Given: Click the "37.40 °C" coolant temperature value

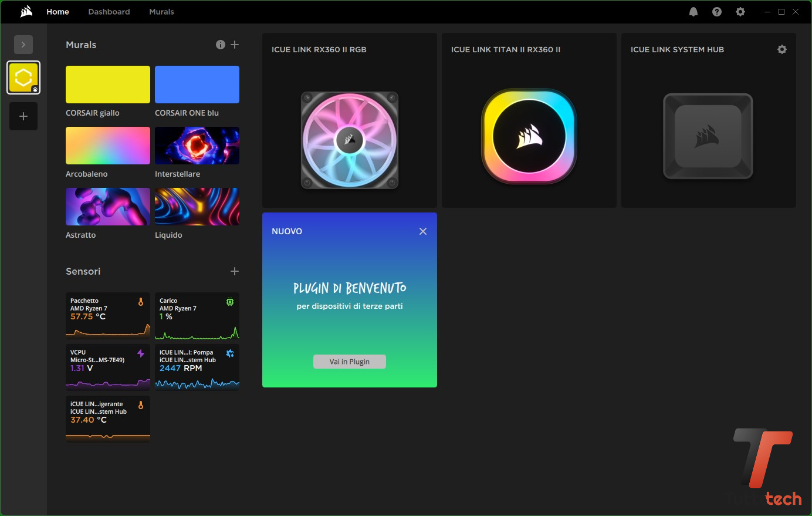Looking at the screenshot, I should tap(89, 420).
